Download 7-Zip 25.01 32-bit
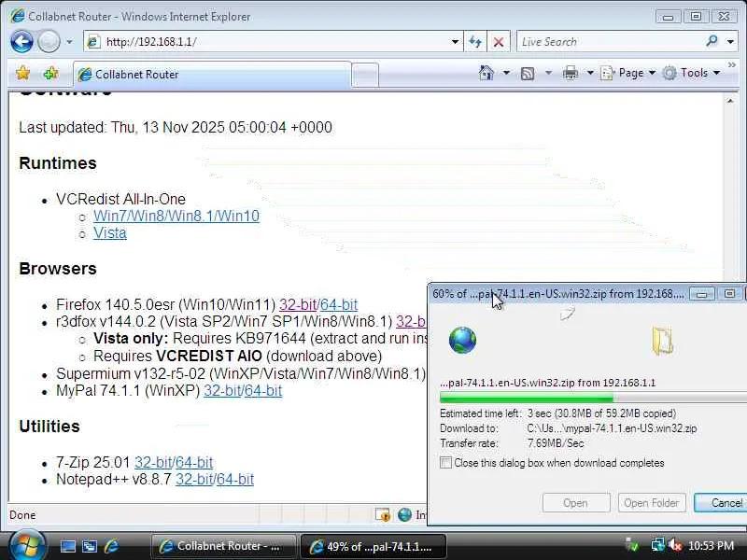The width and height of the screenshot is (747, 560). [153, 462]
